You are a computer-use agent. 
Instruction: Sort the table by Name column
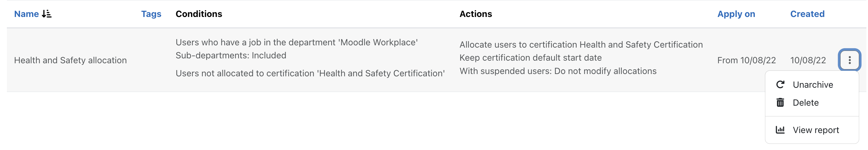click(x=26, y=14)
